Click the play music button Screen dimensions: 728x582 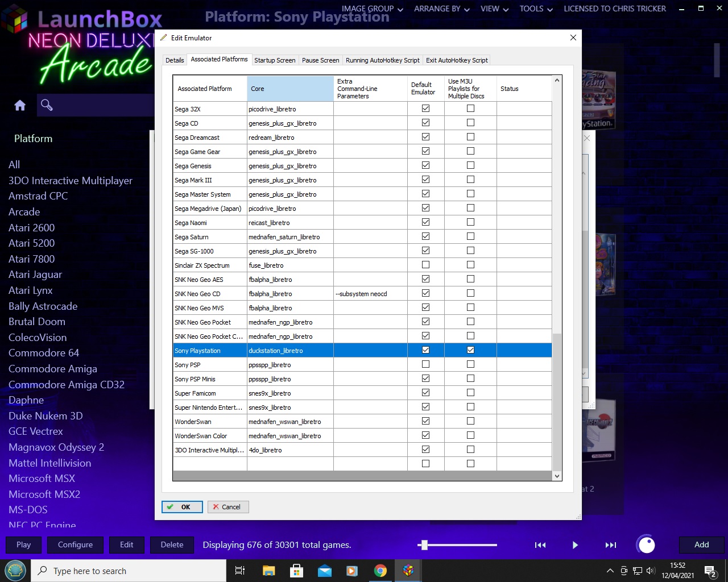click(575, 545)
